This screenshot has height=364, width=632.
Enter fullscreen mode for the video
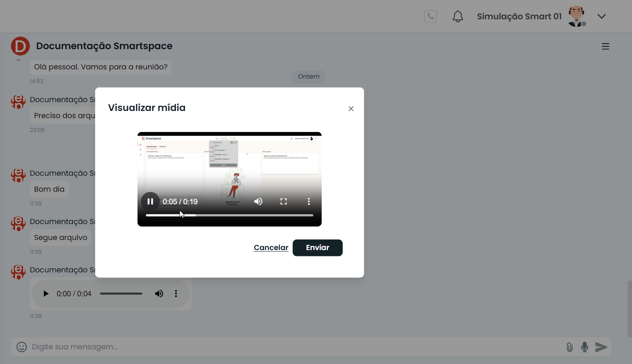click(x=283, y=202)
